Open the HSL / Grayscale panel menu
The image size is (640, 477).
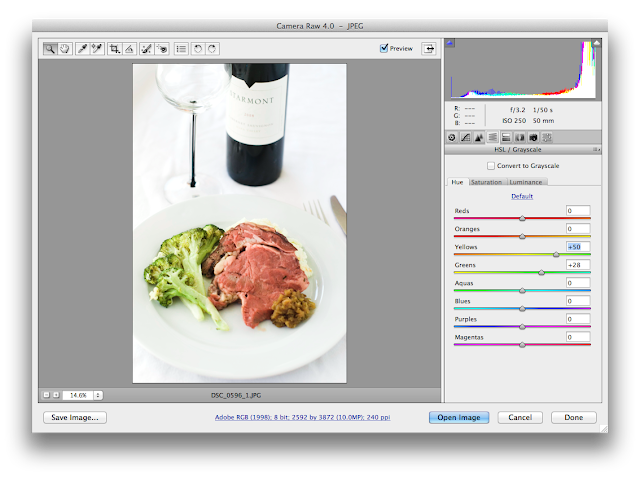click(596, 150)
